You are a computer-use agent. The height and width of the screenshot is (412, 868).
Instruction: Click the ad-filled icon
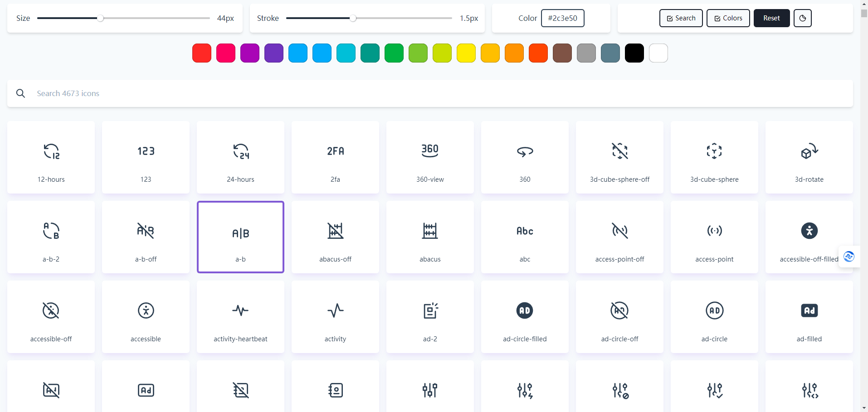click(809, 317)
